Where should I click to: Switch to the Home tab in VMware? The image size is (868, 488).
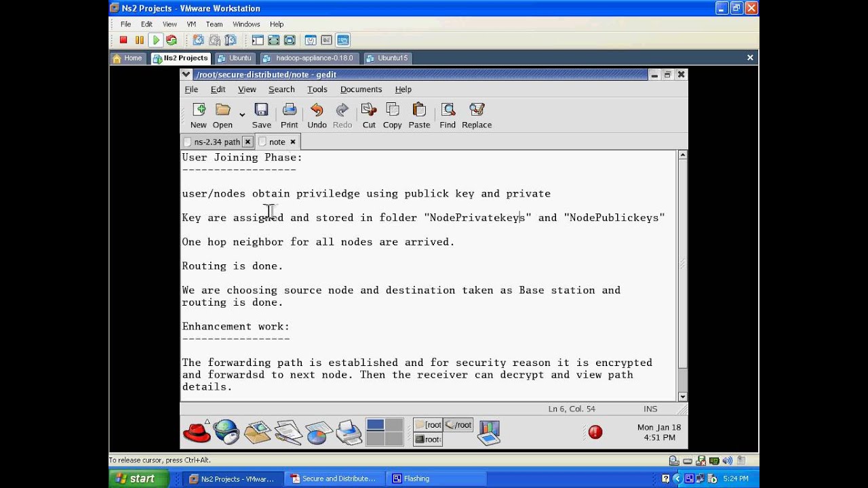127,58
